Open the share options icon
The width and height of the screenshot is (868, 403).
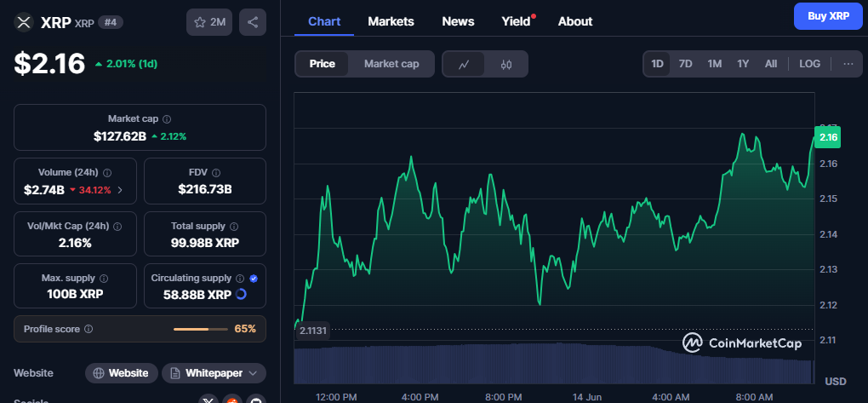click(x=253, y=22)
